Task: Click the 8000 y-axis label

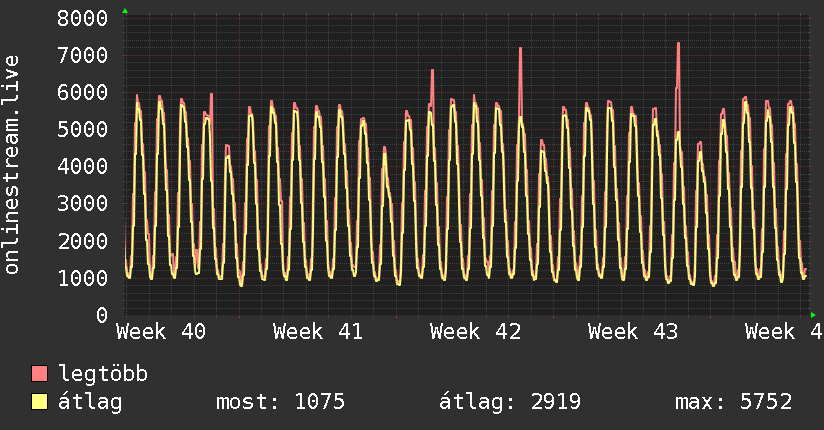Action: (83, 18)
